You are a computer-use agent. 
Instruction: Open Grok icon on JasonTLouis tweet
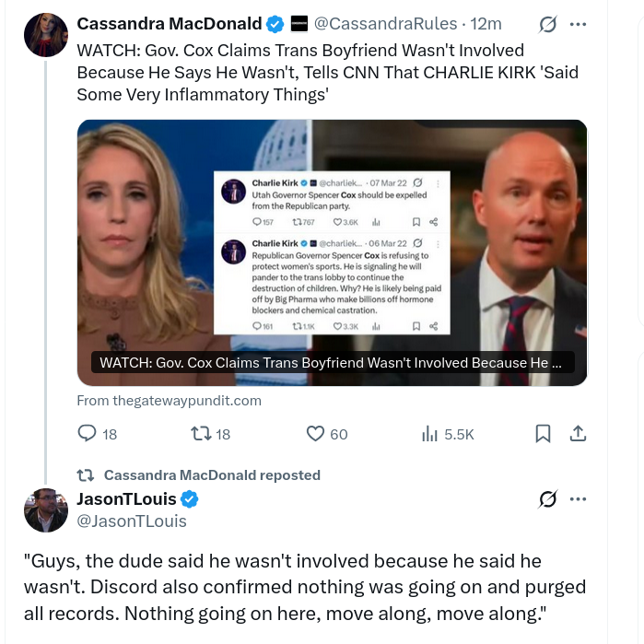pos(548,499)
